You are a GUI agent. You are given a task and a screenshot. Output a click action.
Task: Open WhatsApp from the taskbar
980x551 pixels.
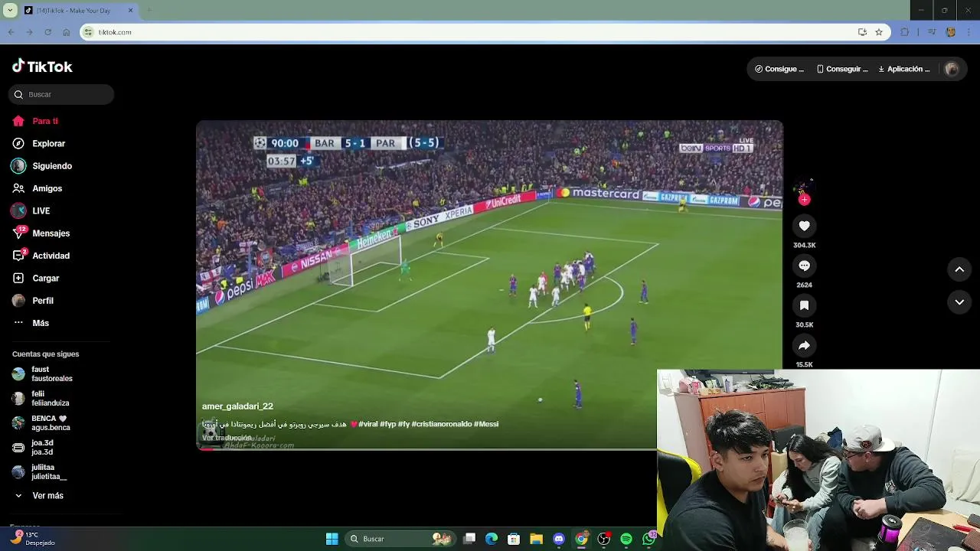649,539
